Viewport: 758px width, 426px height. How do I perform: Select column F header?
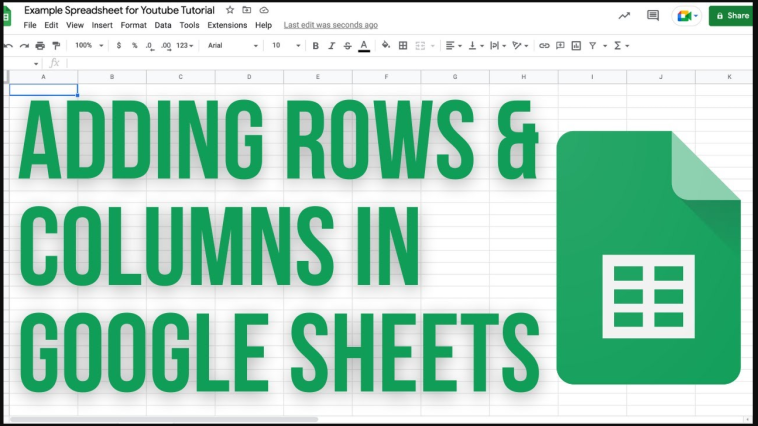(386, 77)
